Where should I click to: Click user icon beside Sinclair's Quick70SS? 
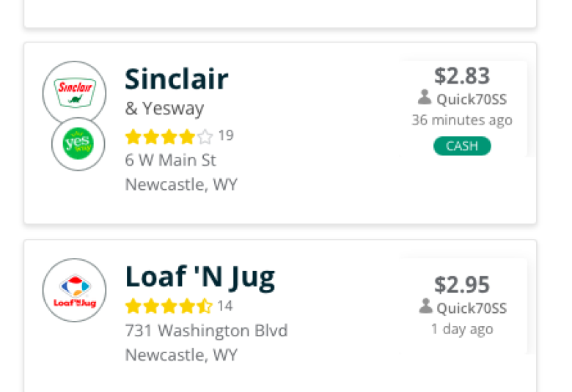[425, 97]
